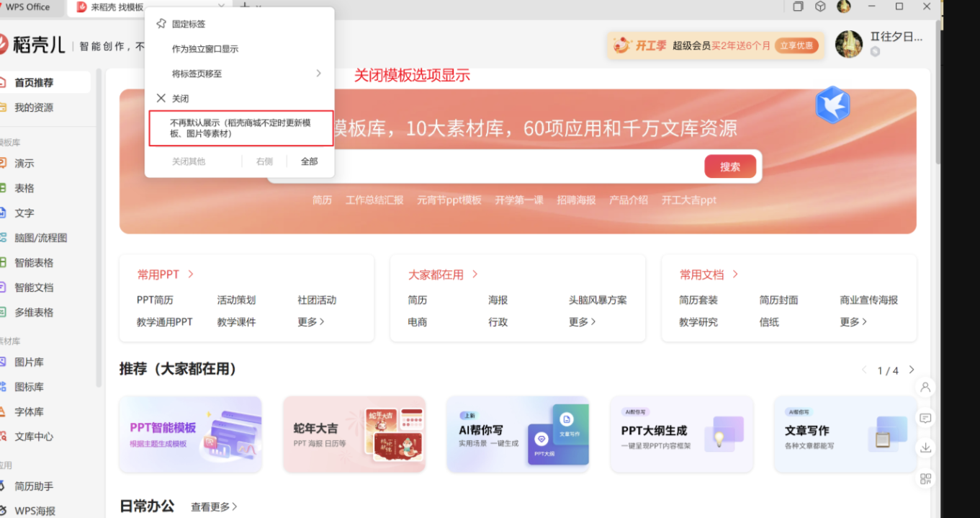The height and width of the screenshot is (518, 980).
Task: Select 不再默认展示 menu option
Action: (x=240, y=128)
